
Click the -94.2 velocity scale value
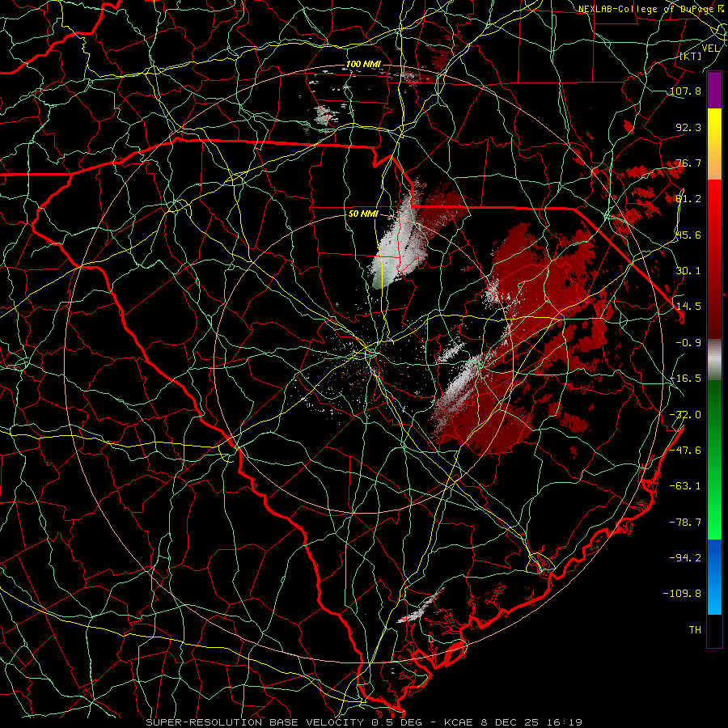point(685,558)
